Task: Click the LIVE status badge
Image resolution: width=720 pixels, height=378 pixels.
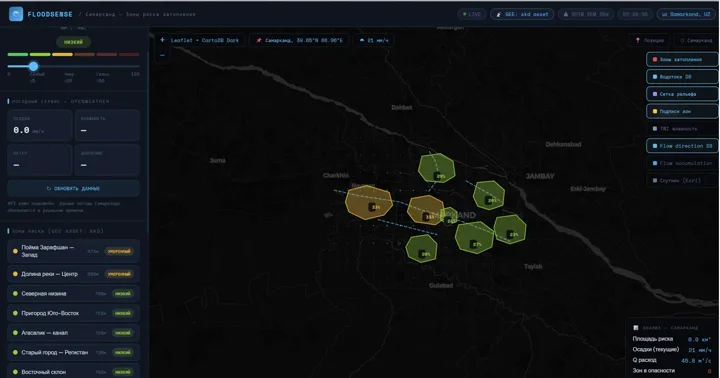Action: pos(472,14)
